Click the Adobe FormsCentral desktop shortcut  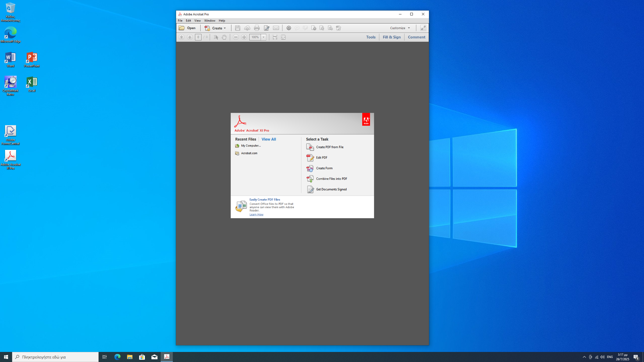10,135
